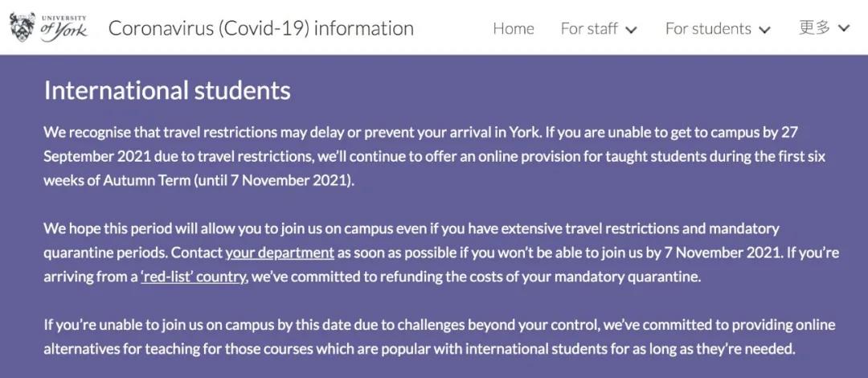Click the paragraph starting 'If you're unable to join'
Viewport: 868px width, 378px height.
coord(440,336)
